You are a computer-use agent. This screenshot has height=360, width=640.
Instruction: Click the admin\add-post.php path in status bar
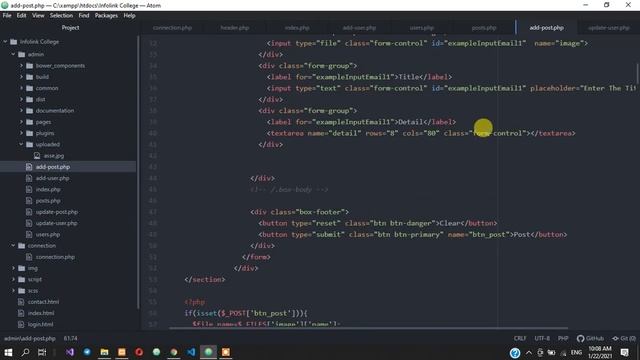click(x=30, y=338)
